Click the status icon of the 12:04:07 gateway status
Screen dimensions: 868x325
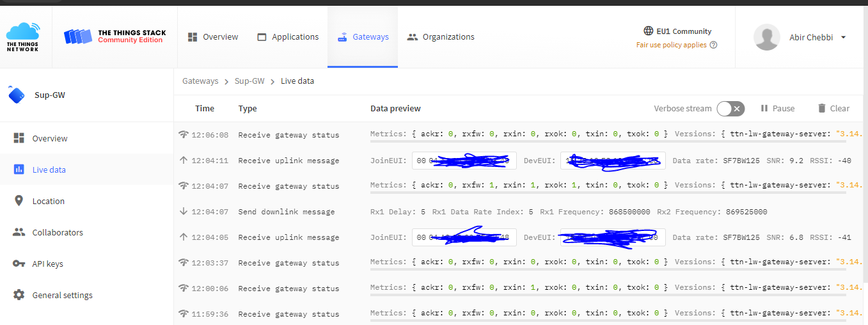coord(184,186)
